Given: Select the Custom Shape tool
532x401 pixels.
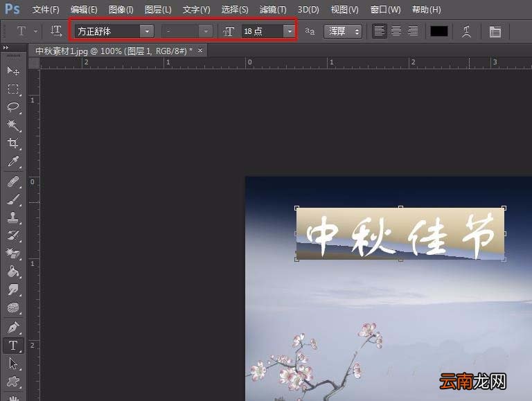Looking at the screenshot, I should tap(13, 382).
